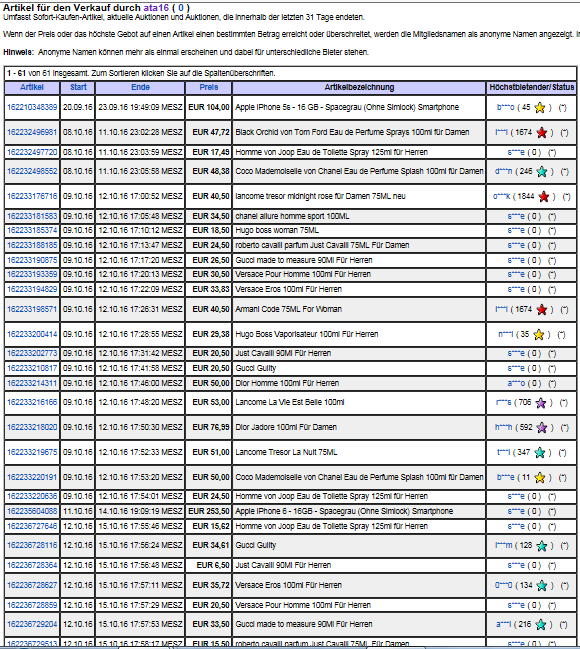Click turquoise star next to a***l (216)
The width and height of the screenshot is (580, 649).
[540, 625]
